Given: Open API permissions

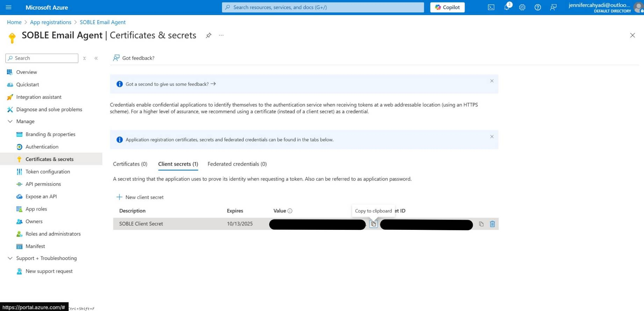Looking at the screenshot, I should [43, 184].
